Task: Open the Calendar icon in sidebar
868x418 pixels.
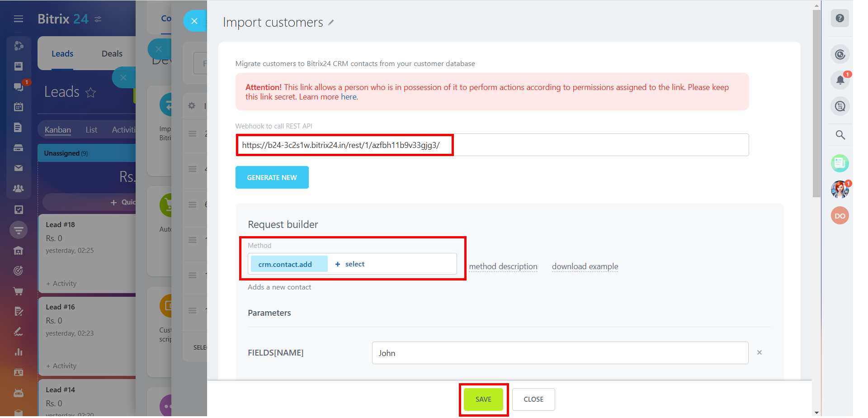Action: [x=19, y=107]
